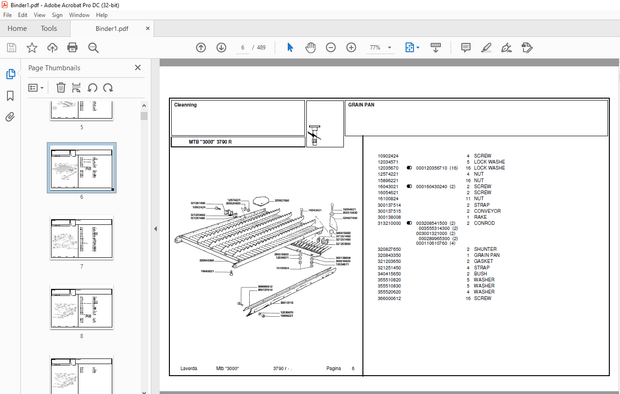
Task: Open the Sign menu
Action: coord(57,15)
